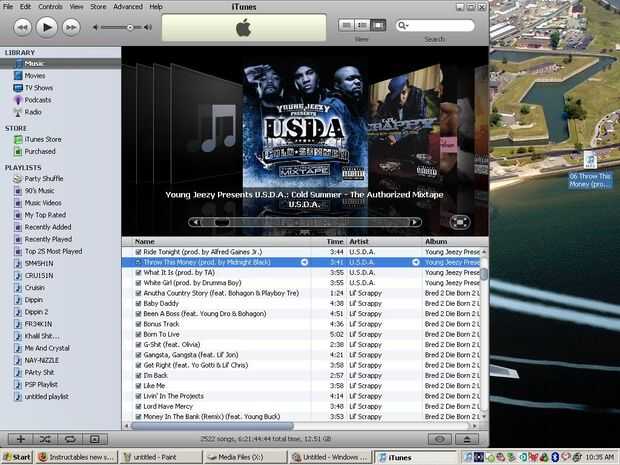Click the search magnifier dropdown
Image resolution: width=620 pixels, height=465 pixels.
403,26
